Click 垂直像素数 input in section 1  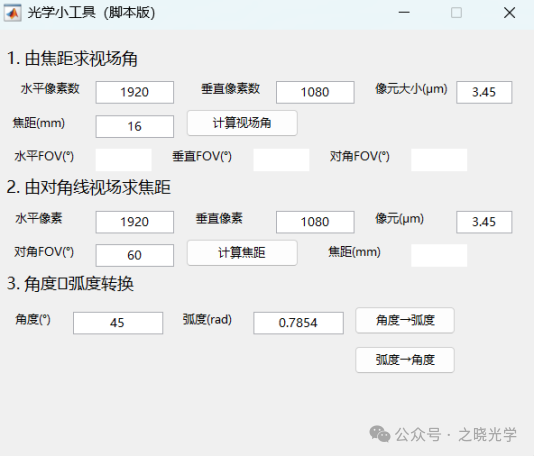pos(315,92)
